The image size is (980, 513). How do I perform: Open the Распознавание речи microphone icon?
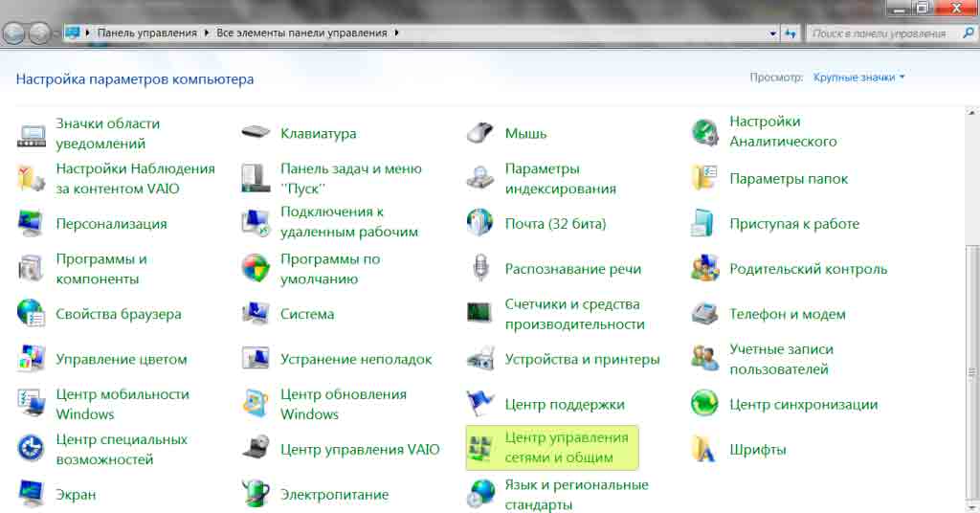tap(480, 269)
